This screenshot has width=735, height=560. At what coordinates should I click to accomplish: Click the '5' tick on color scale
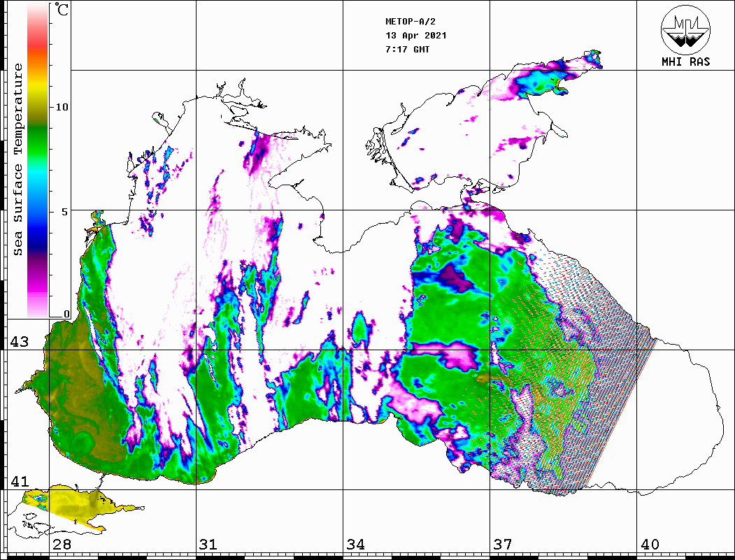(64, 212)
